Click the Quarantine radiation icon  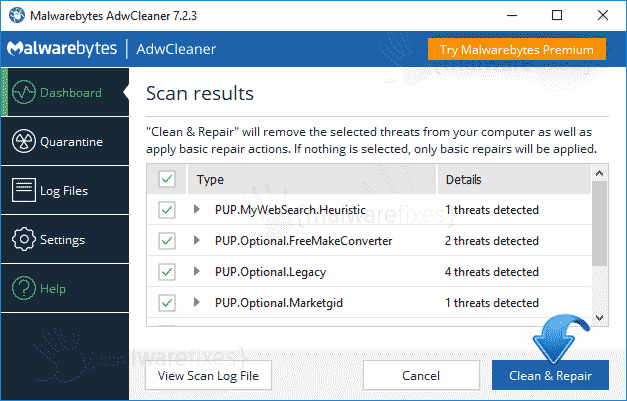pyautogui.click(x=24, y=141)
